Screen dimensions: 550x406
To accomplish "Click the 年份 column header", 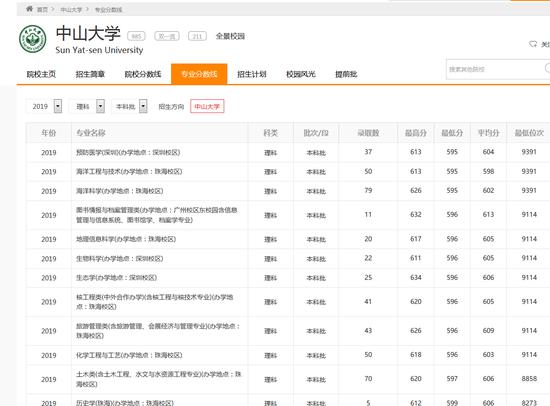I will 49,133.
